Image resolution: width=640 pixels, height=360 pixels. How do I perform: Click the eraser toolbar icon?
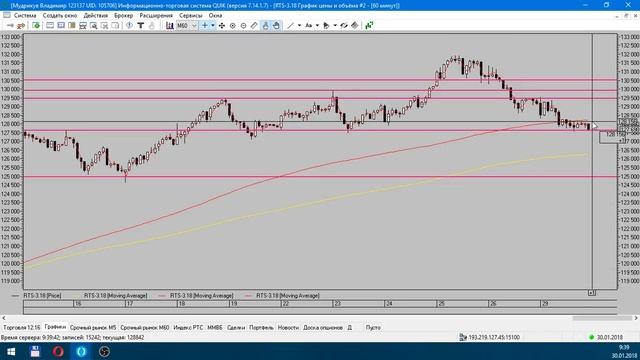pos(354,26)
